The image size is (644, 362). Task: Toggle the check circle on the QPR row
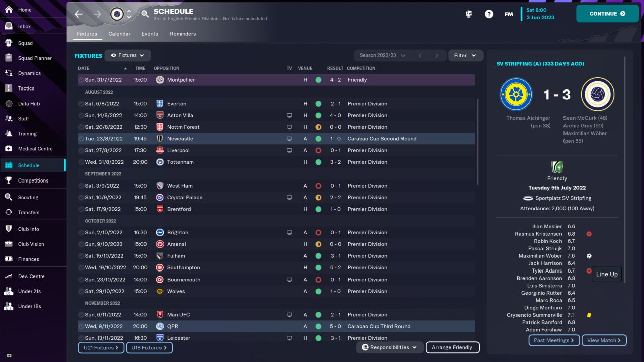pyautogui.click(x=81, y=326)
